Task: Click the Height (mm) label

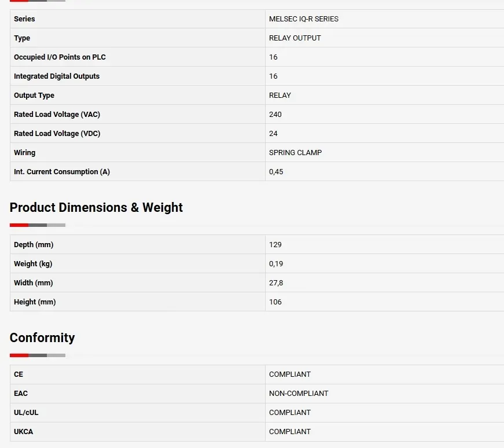Action: 35,302
